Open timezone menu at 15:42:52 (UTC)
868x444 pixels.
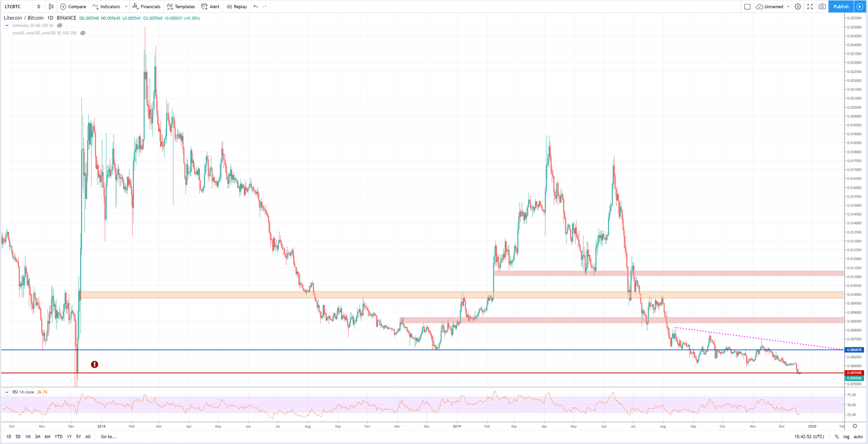pyautogui.click(x=809, y=436)
